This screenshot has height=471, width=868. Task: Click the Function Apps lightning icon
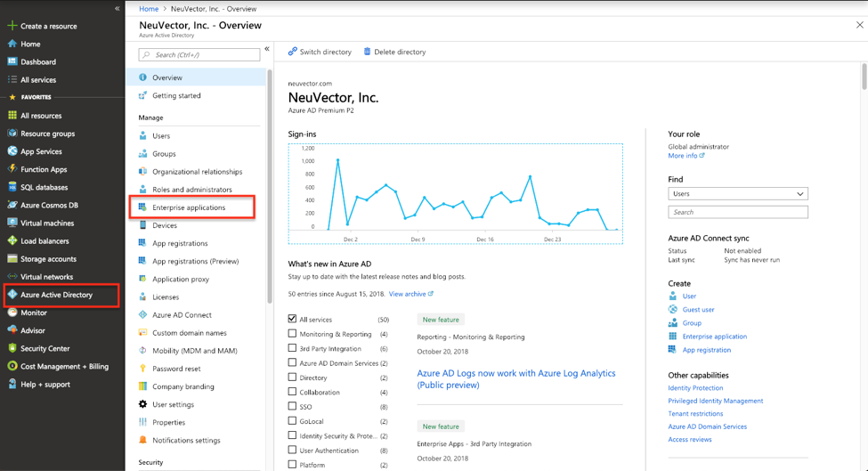(x=12, y=169)
